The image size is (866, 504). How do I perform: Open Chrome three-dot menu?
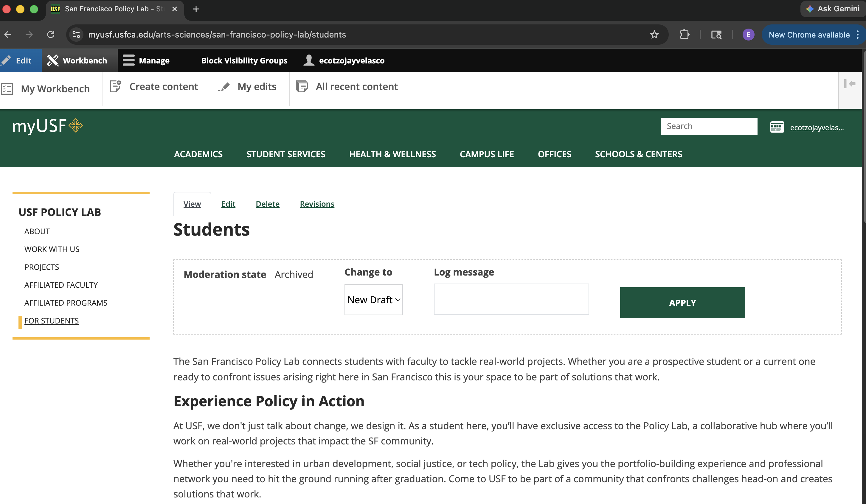click(858, 34)
